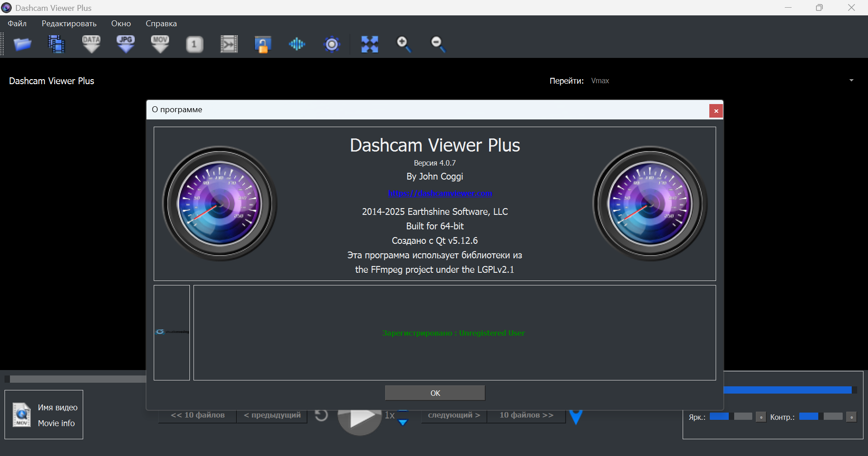Lower playback speed with the blue arrow by 1x
The height and width of the screenshot is (456, 868).
403,423
